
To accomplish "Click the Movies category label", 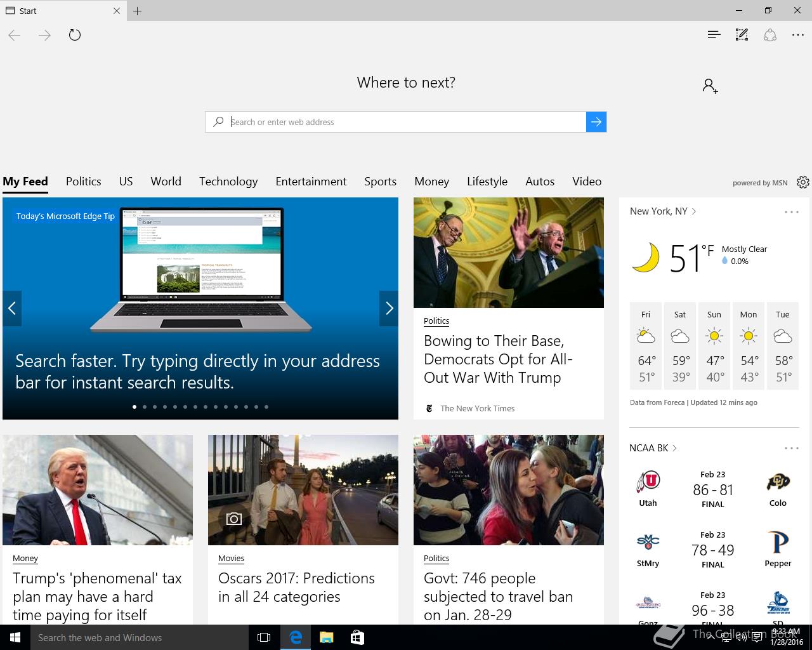I will pyautogui.click(x=231, y=559).
